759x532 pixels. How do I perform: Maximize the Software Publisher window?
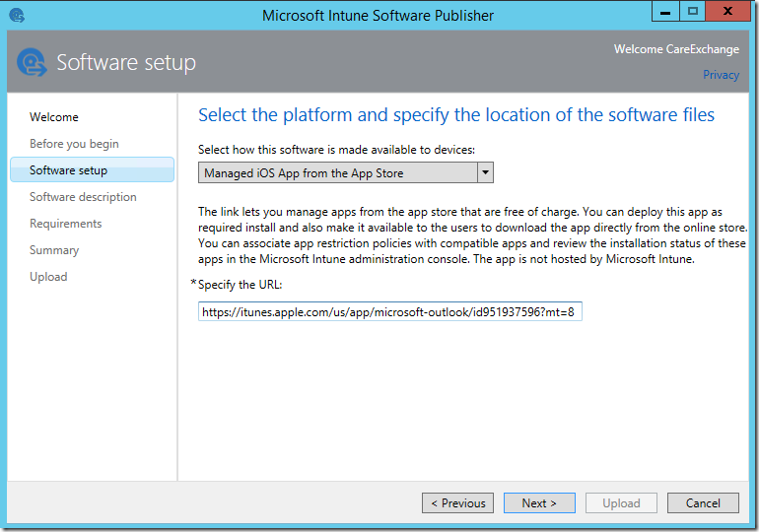click(693, 12)
